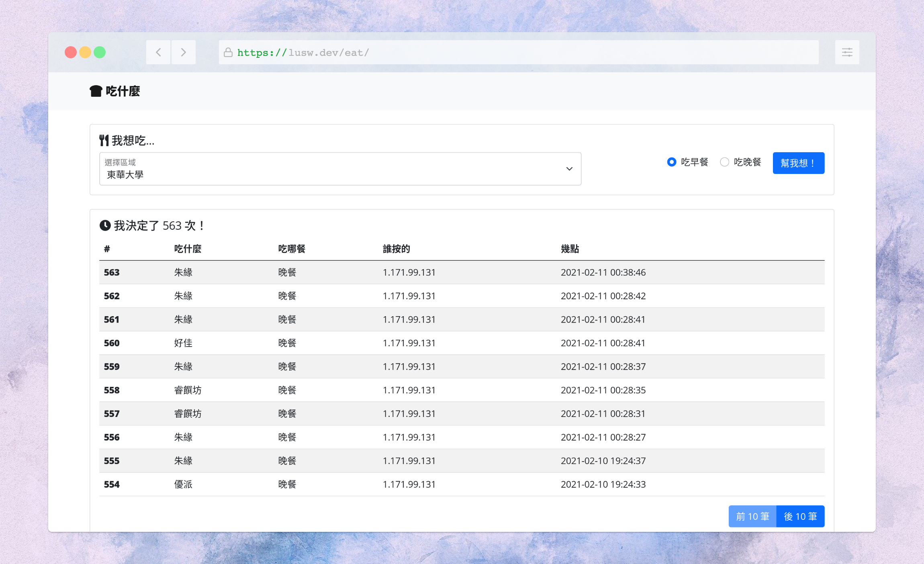This screenshot has height=564, width=924.
Task: Click row number 563
Action: coord(112,272)
